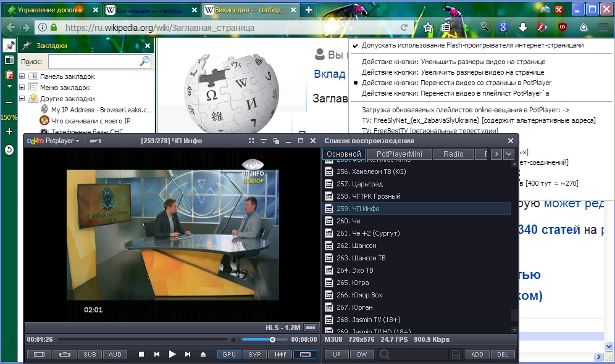The width and height of the screenshot is (615, 364).
Task: Open PotPlayer playlist icon next to logo
Action: point(95,141)
